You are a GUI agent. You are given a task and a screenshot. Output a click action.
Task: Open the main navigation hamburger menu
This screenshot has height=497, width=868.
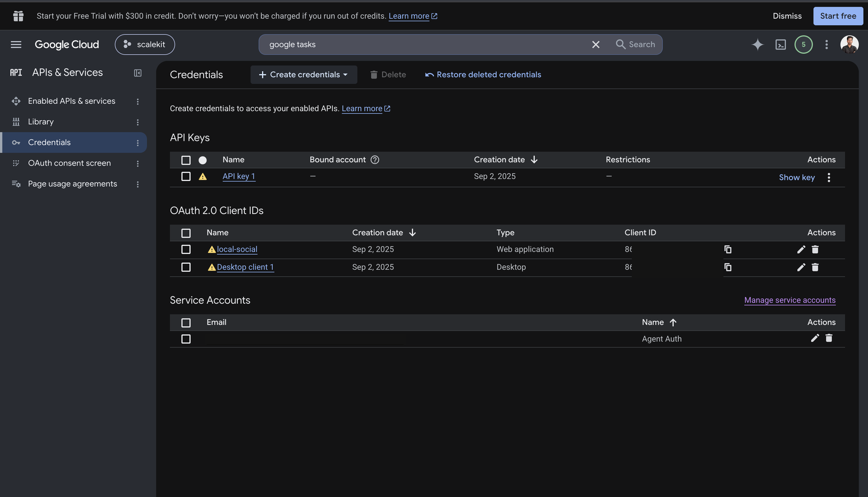16,44
